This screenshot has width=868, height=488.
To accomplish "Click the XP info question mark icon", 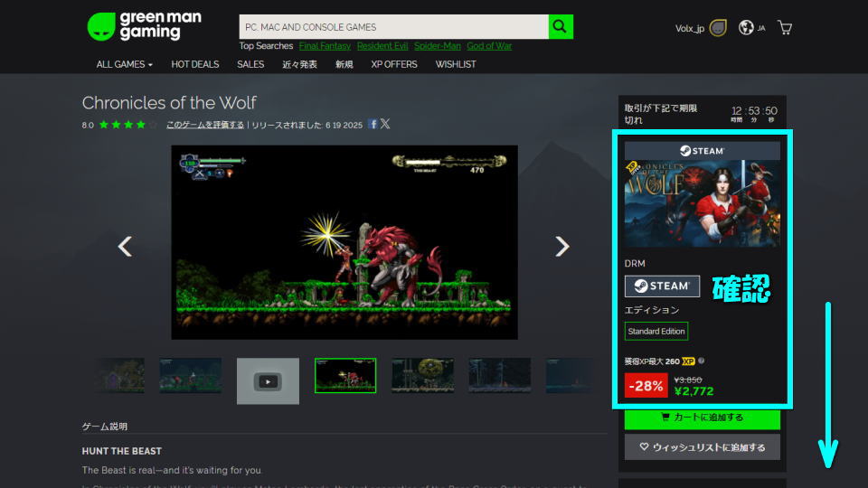I will pos(702,361).
